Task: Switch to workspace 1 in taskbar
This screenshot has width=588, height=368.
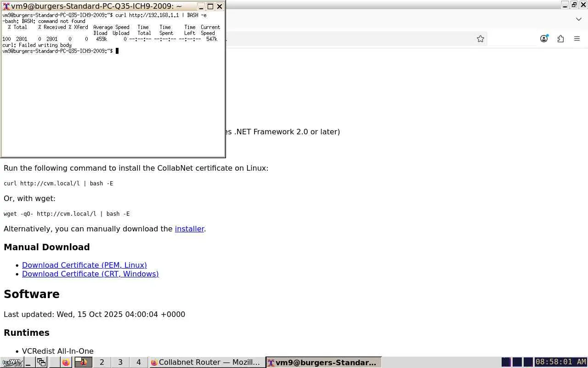Action: coord(83,362)
